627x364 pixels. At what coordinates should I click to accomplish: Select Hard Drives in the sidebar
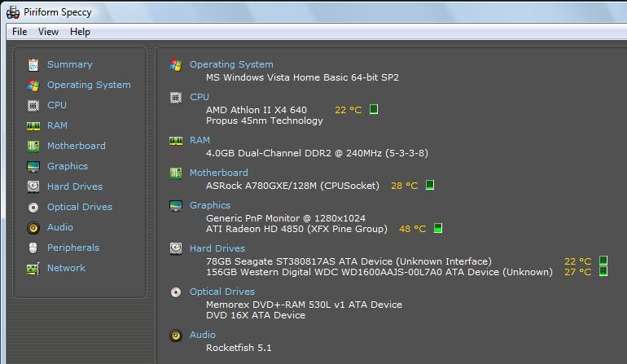[x=75, y=186]
